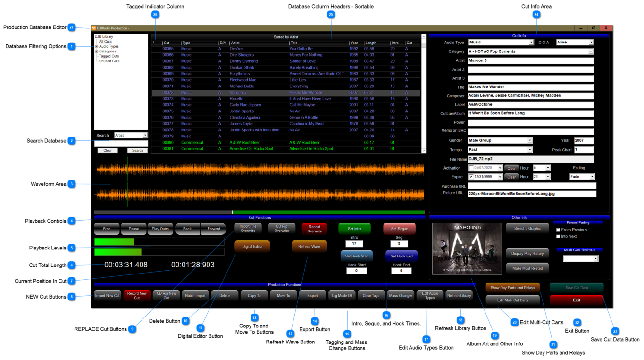Open the Gender dropdown showing Male Group
The width and height of the screenshot is (644, 360).
click(530, 140)
